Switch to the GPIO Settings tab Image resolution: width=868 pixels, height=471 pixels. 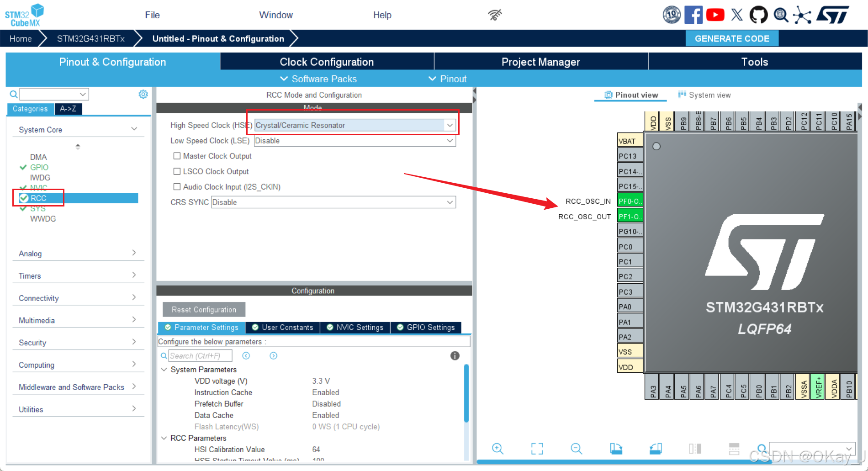[426, 327]
